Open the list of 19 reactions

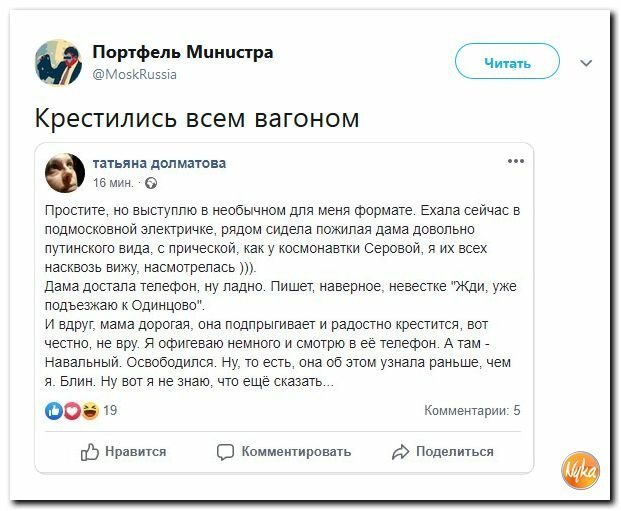point(110,410)
